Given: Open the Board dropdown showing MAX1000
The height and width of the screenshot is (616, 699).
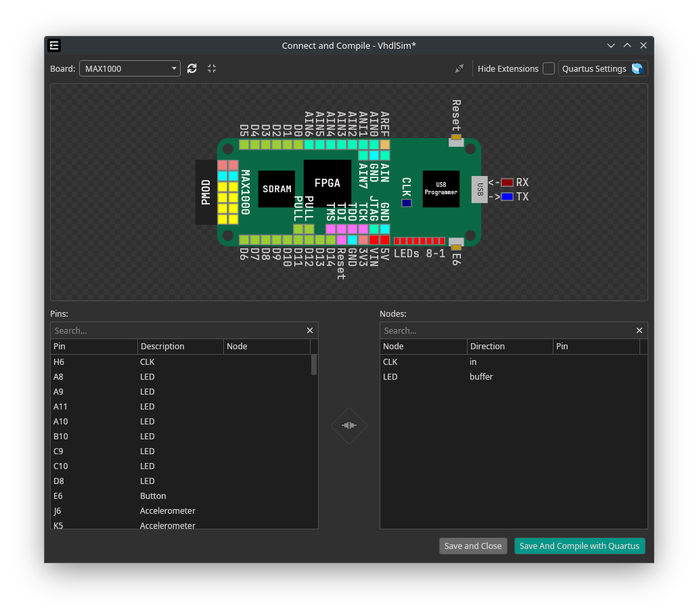Looking at the screenshot, I should (x=130, y=68).
